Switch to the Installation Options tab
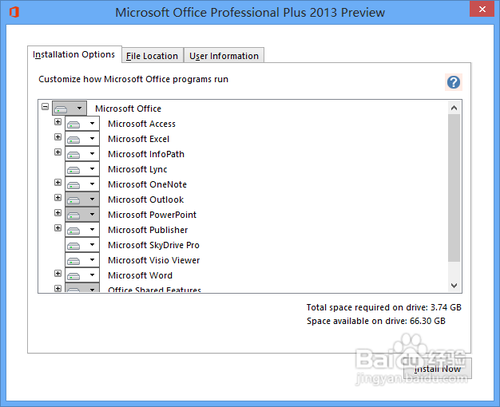Screen dimensions: 500x407 tap(74, 54)
